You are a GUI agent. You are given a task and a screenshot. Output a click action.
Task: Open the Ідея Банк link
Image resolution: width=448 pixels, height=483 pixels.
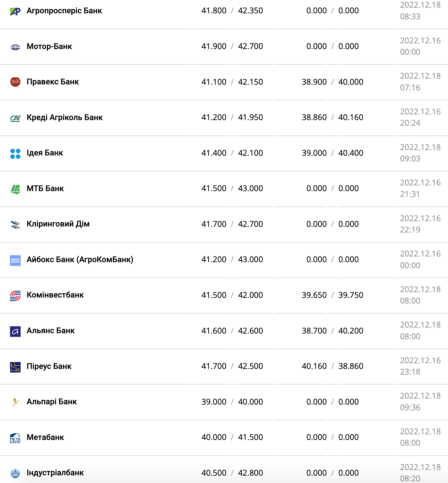coord(45,153)
